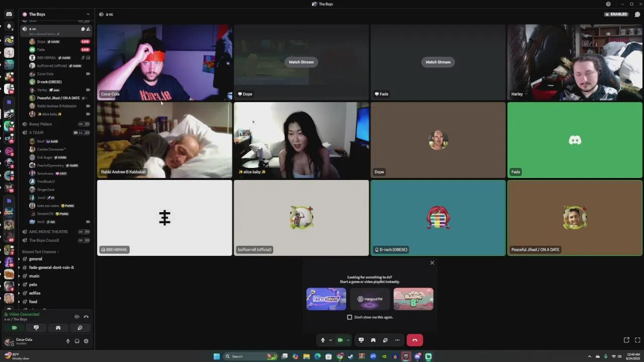
Task: Collapse Blessed Text Channels category
Action: [41, 252]
